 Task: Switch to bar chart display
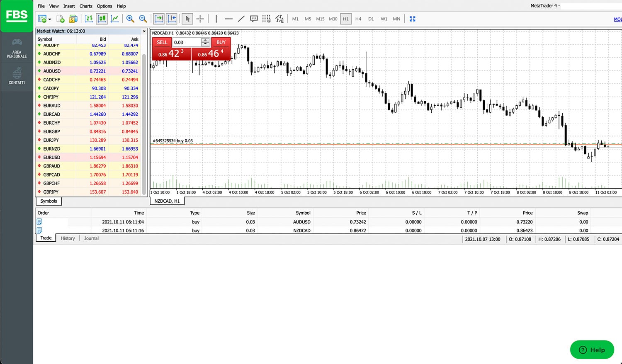pyautogui.click(x=89, y=19)
